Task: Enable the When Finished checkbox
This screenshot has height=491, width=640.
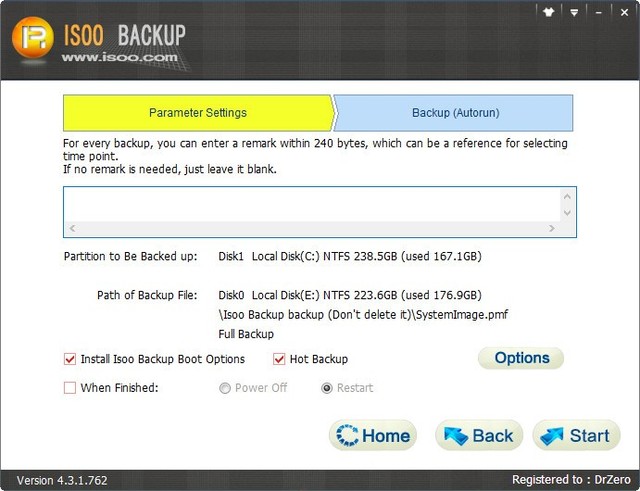Action: pos(70,388)
